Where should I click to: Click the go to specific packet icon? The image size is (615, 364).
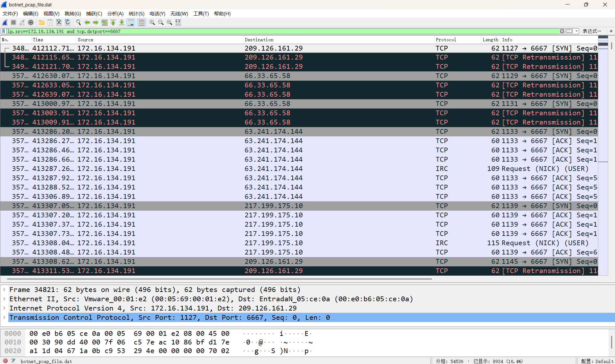[104, 22]
